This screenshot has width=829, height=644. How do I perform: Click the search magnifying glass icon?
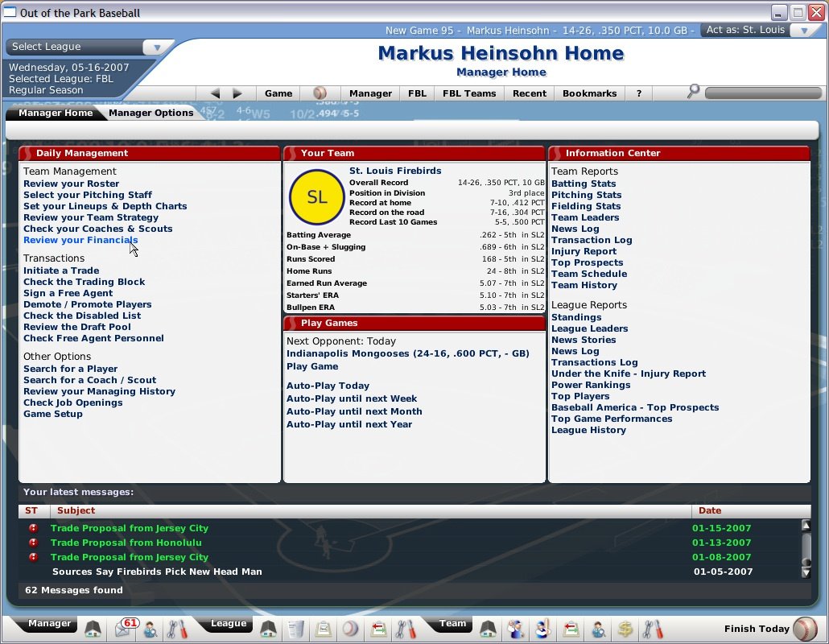coord(693,93)
